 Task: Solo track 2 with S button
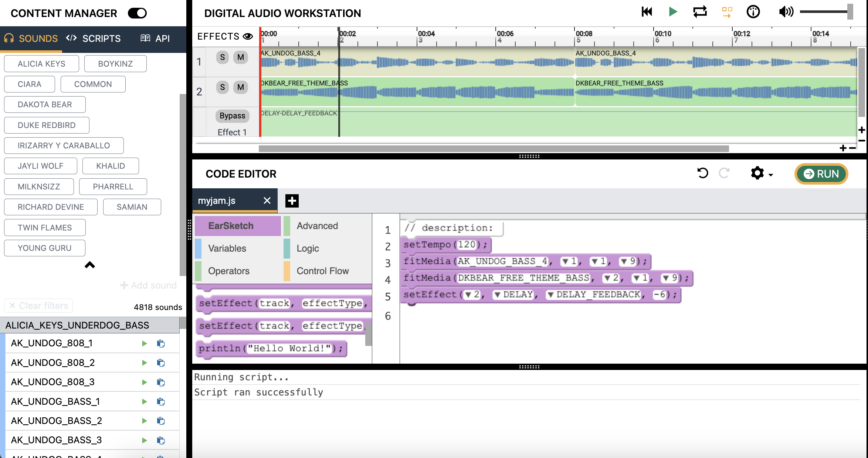click(222, 87)
